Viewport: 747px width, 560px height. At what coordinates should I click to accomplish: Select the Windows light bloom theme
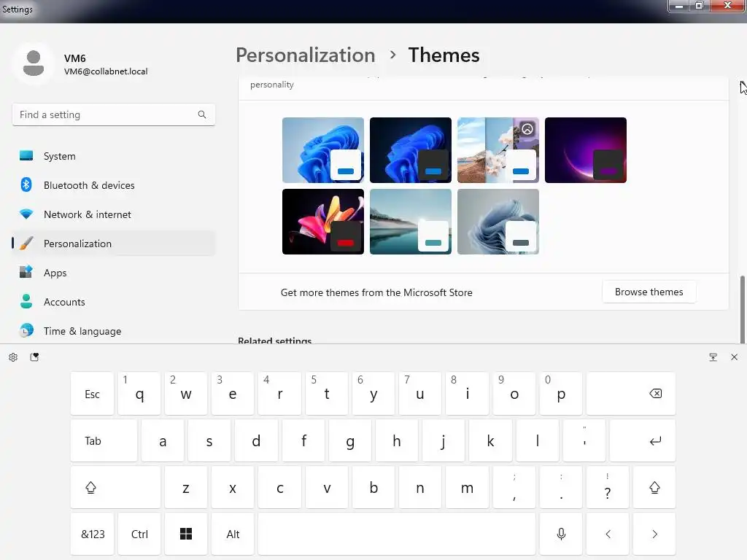click(x=323, y=150)
